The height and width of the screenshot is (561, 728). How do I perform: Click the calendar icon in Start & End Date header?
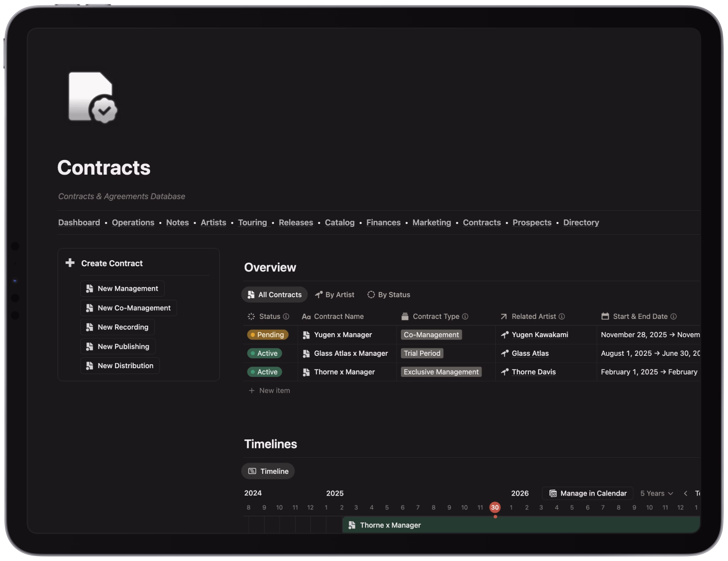[605, 316]
